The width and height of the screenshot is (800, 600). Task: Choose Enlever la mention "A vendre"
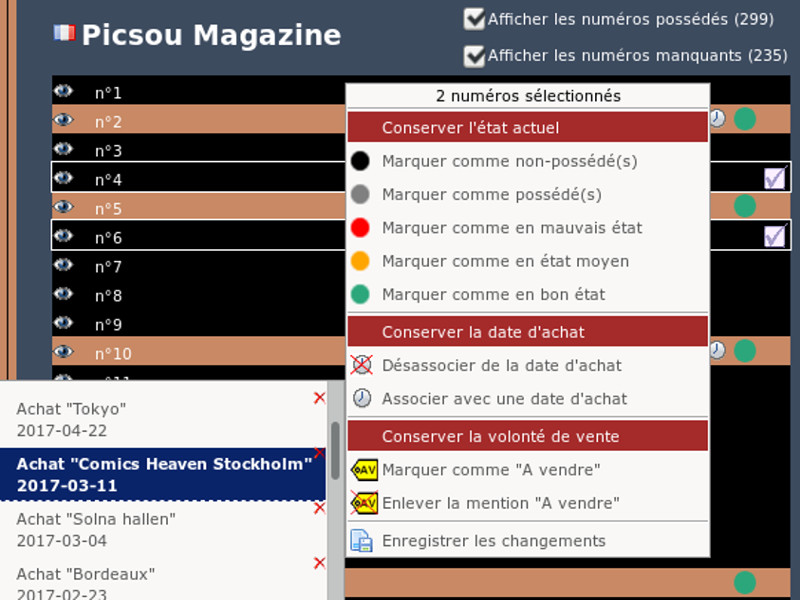coord(528,503)
